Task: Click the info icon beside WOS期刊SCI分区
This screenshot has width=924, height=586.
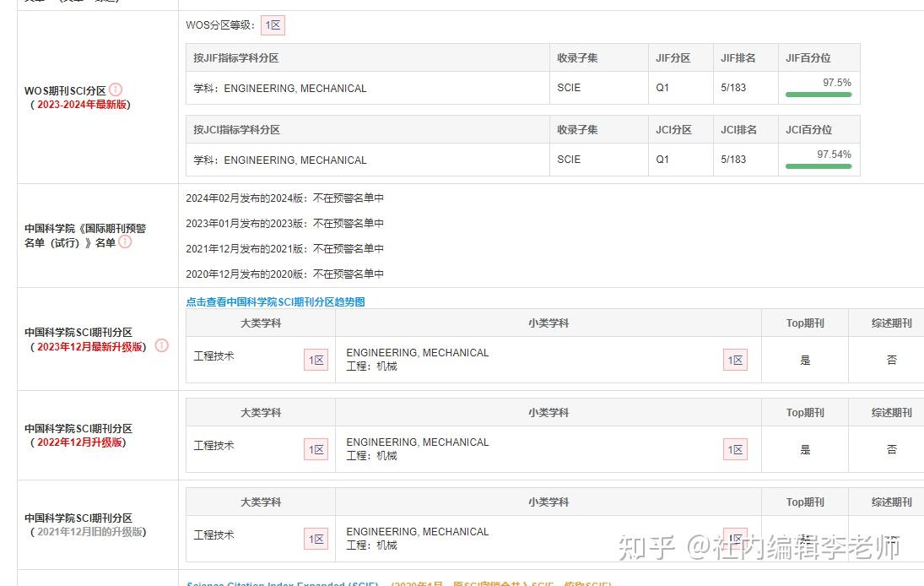Action: click(x=116, y=89)
